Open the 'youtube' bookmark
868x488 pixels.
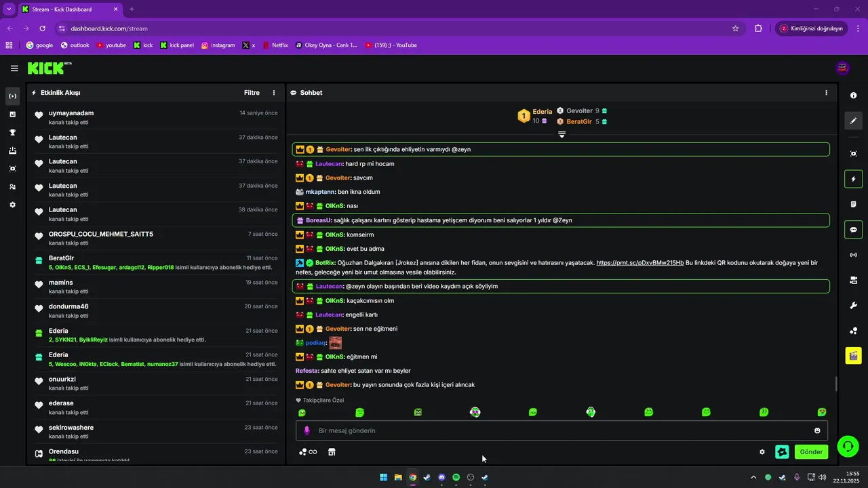pos(111,45)
